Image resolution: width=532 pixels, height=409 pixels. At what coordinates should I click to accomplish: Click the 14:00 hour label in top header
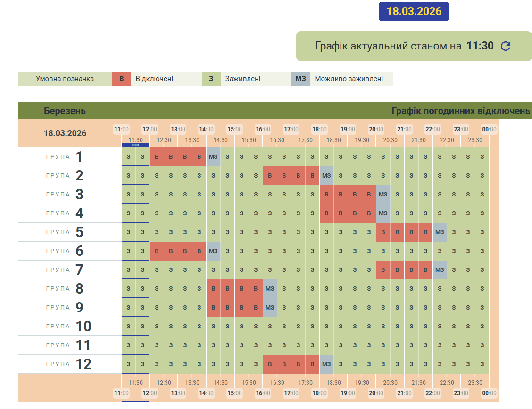[x=206, y=129]
